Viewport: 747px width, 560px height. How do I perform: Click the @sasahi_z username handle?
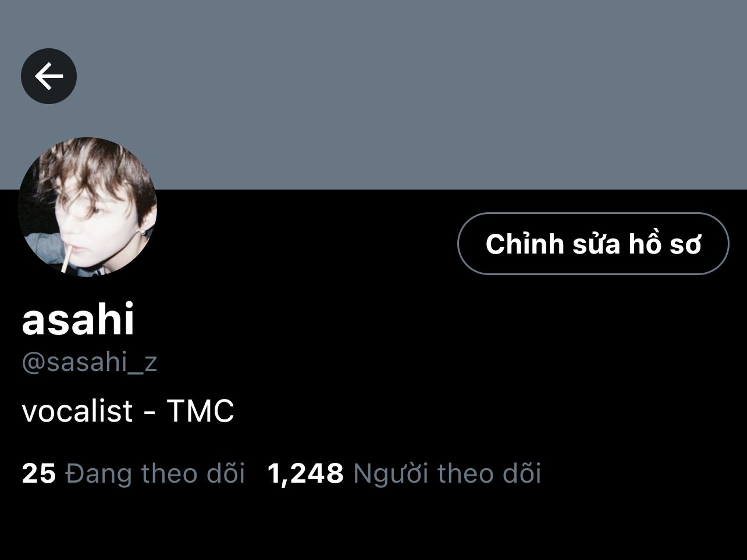tap(90, 362)
